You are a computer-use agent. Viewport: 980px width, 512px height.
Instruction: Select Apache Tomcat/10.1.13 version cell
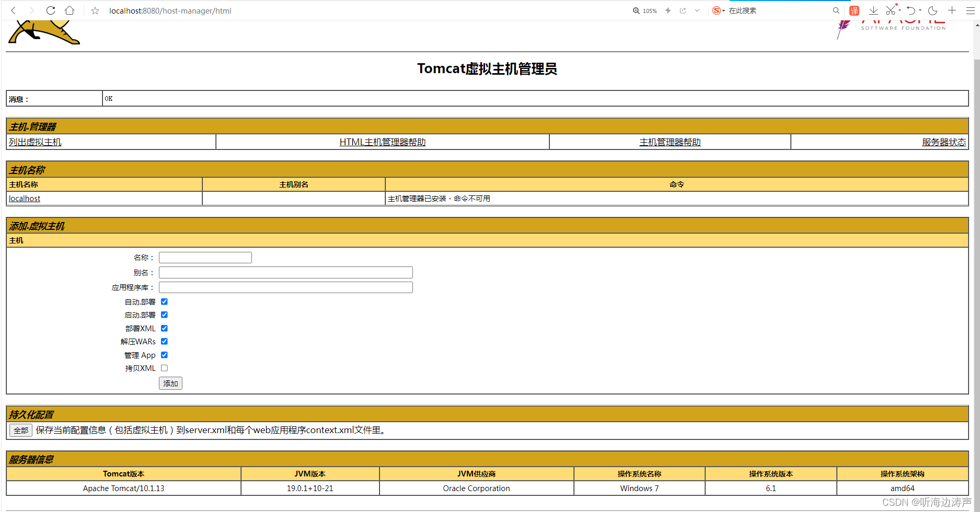pyautogui.click(x=124, y=488)
